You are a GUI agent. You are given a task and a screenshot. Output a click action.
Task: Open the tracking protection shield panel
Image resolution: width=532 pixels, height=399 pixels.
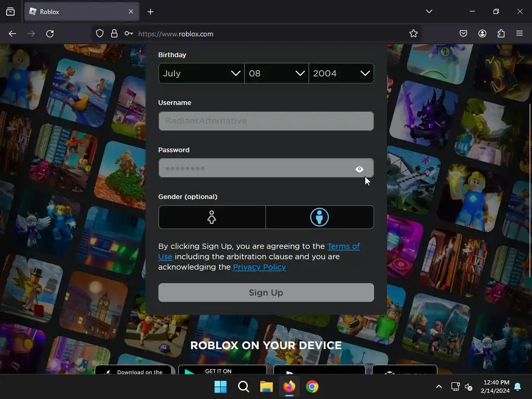click(99, 34)
